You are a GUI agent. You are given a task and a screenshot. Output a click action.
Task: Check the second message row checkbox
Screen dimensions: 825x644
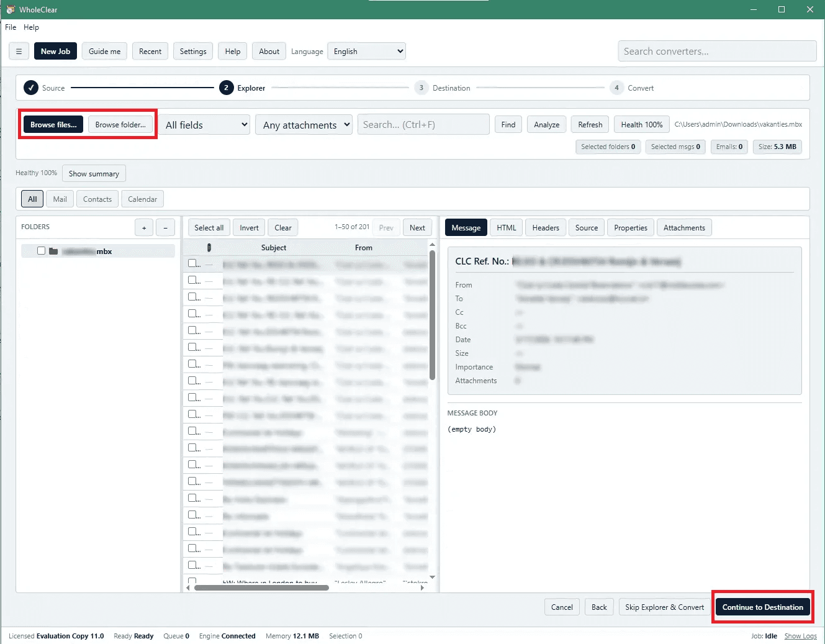192,280
